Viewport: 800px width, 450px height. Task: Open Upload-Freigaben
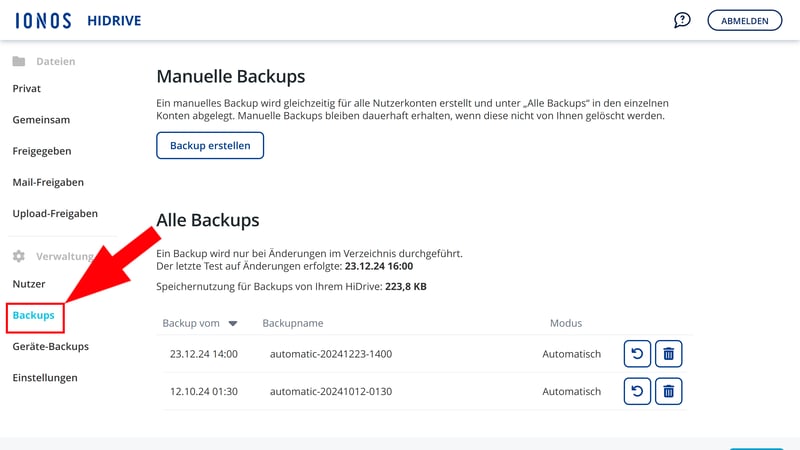[x=55, y=213]
